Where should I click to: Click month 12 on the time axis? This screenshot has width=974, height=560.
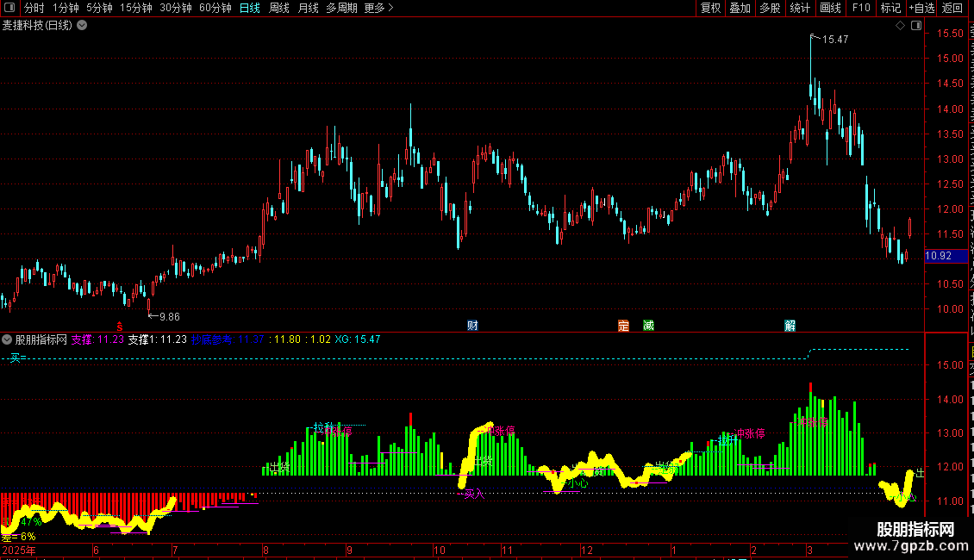click(x=587, y=550)
